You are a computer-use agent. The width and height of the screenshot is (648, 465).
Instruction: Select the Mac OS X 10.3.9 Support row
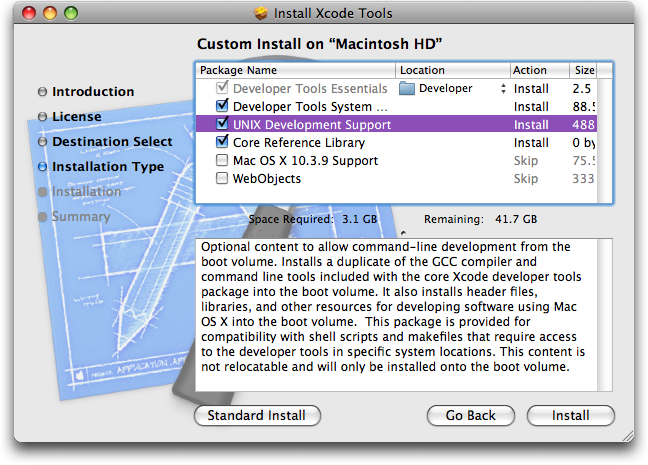click(x=396, y=160)
